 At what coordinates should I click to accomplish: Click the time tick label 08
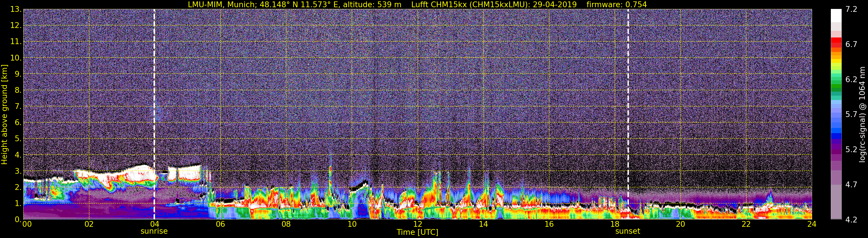(286, 224)
